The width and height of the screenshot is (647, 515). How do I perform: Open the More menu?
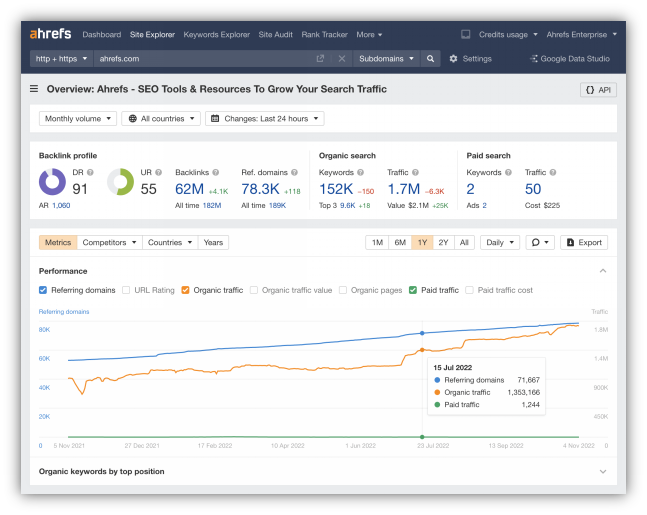tap(369, 35)
